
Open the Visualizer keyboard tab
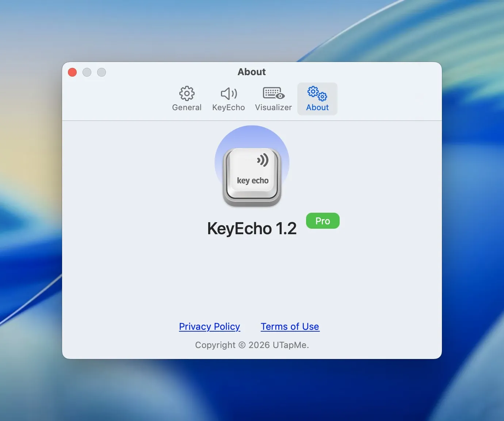[x=273, y=99]
